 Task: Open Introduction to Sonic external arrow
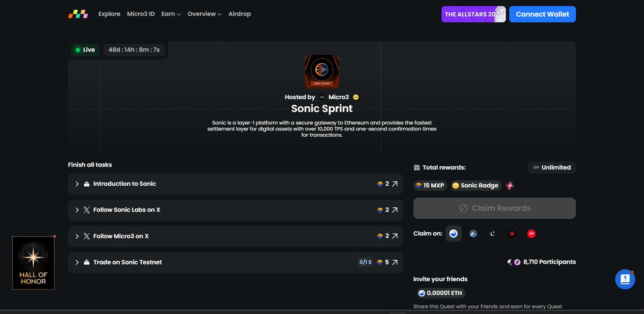395,184
